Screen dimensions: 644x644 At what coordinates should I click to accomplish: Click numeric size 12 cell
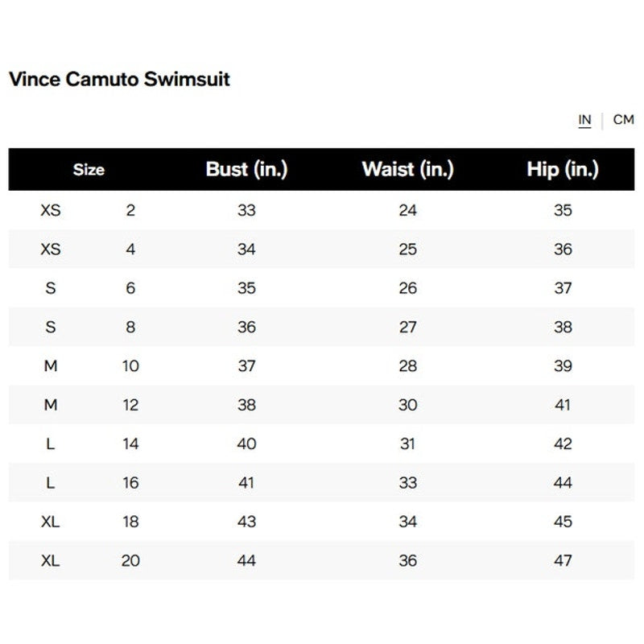(x=130, y=405)
